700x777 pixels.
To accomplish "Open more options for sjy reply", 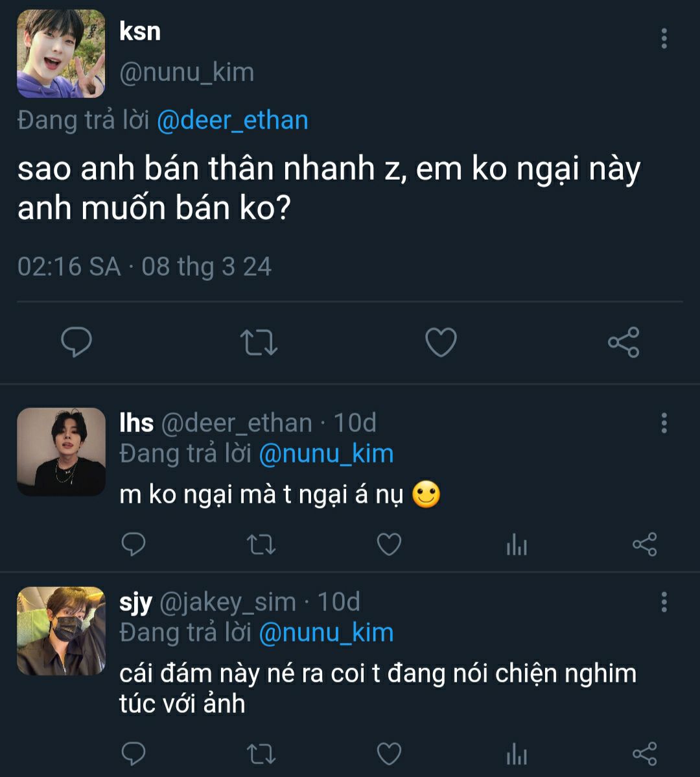I will (x=664, y=602).
